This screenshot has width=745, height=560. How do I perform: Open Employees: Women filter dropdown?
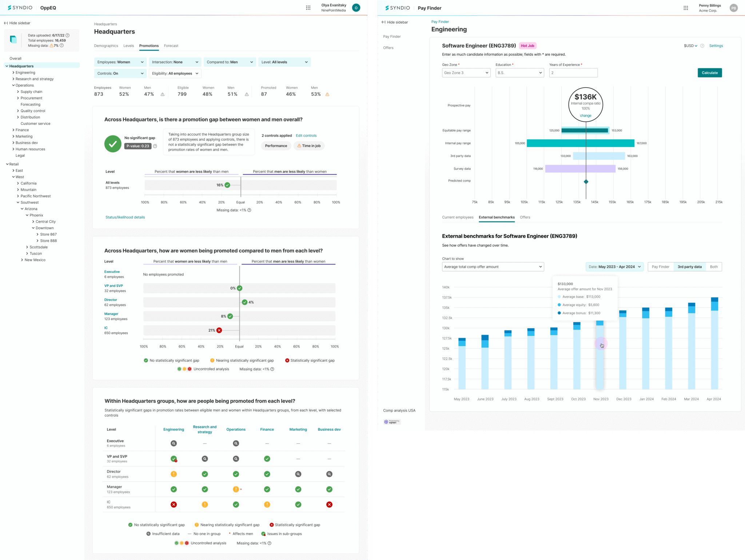(120, 62)
